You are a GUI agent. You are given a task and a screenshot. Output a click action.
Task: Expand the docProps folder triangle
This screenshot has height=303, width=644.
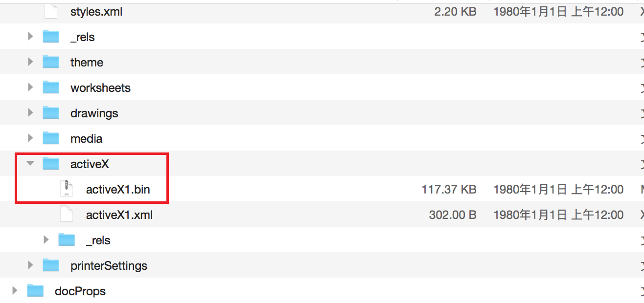click(x=15, y=291)
